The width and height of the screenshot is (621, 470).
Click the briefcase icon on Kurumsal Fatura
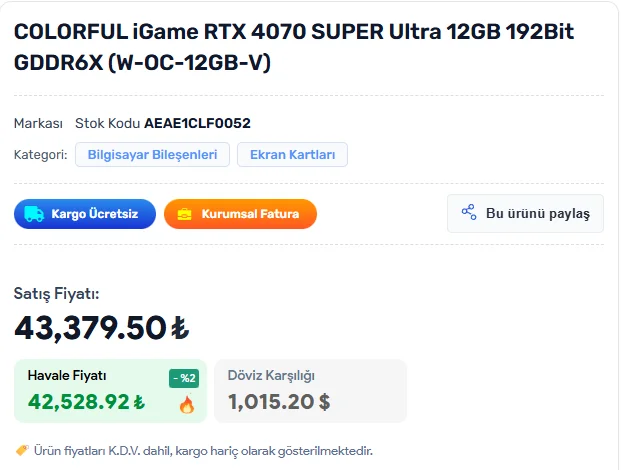pyautogui.click(x=185, y=214)
